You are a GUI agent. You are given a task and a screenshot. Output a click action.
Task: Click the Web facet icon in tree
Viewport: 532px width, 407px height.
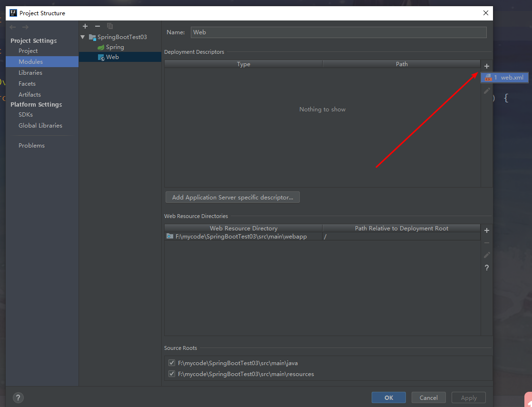click(101, 58)
